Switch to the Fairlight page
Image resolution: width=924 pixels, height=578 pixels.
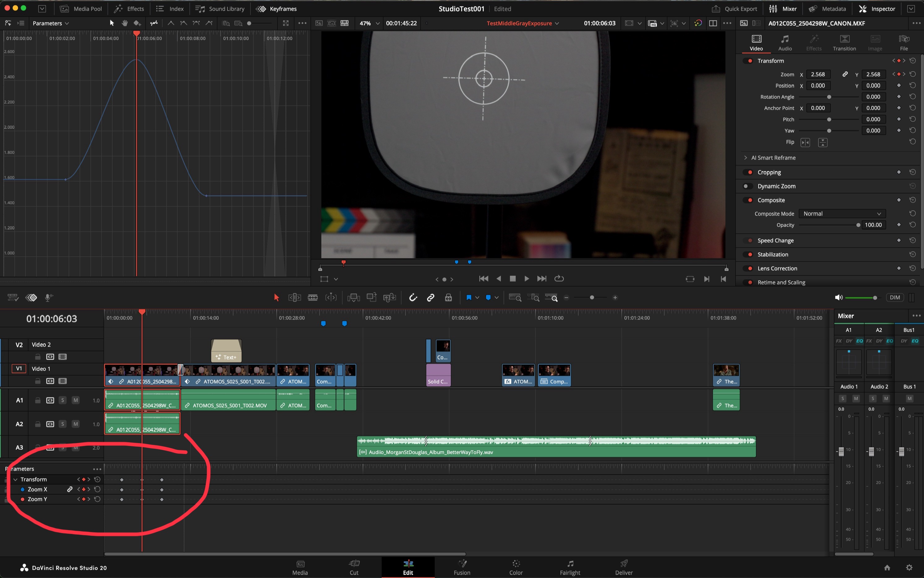pyautogui.click(x=570, y=567)
